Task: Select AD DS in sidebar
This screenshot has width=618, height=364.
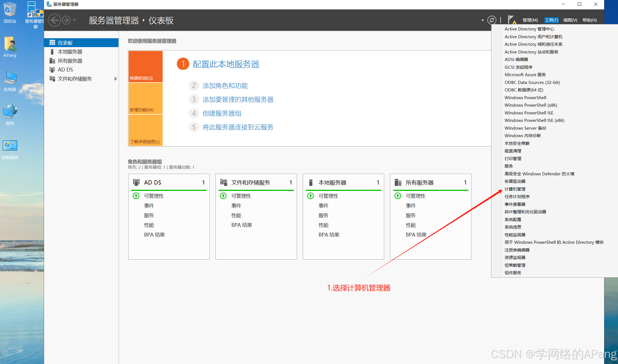Action: (65, 70)
